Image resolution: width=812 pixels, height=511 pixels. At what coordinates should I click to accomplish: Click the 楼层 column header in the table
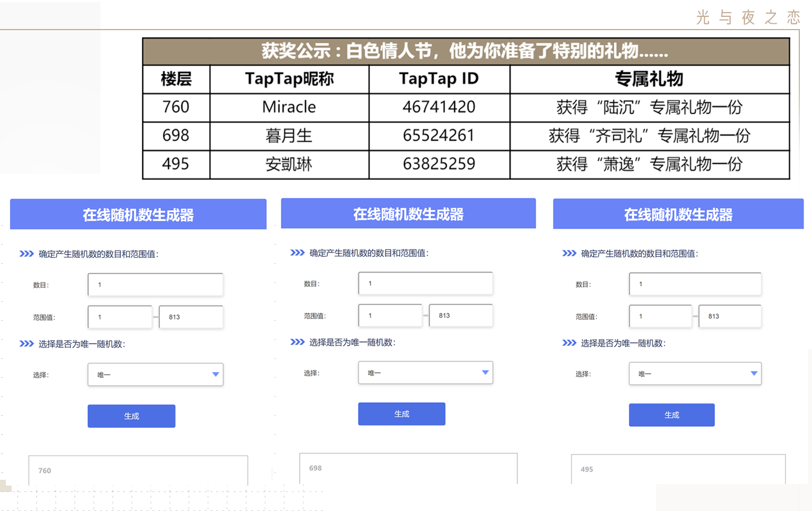[176, 79]
